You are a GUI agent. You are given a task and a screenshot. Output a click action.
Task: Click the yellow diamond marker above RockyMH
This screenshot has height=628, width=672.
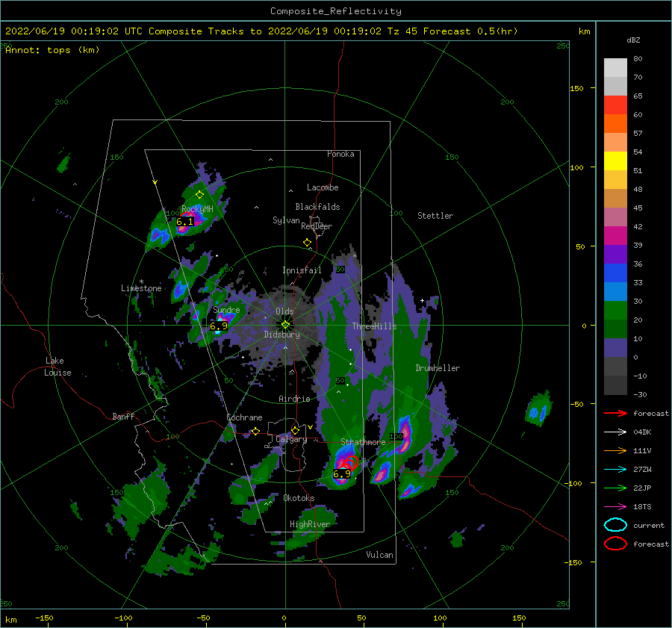point(199,195)
